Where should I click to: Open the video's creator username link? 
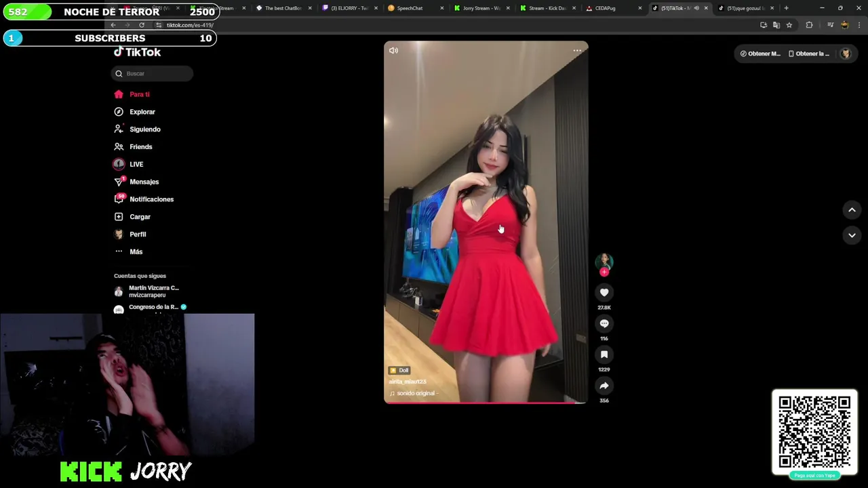pyautogui.click(x=408, y=382)
